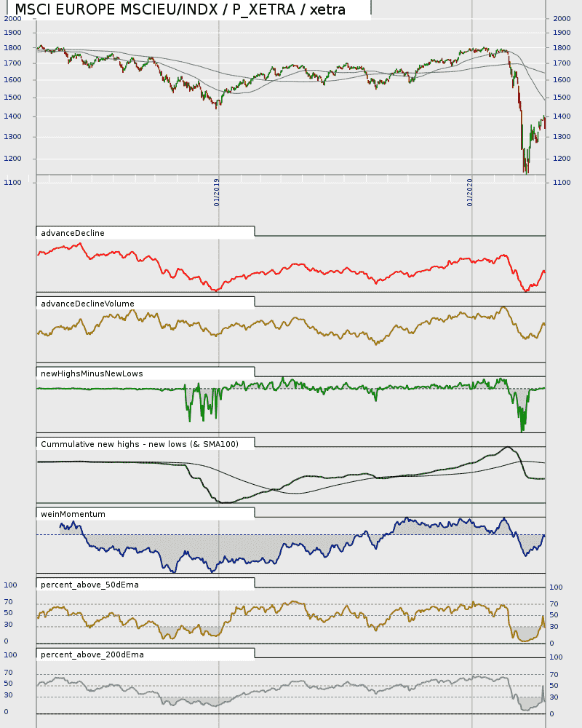The width and height of the screenshot is (582, 728).
Task: Select right 0 of percent_above_200dEma axis
Action: coord(552,714)
